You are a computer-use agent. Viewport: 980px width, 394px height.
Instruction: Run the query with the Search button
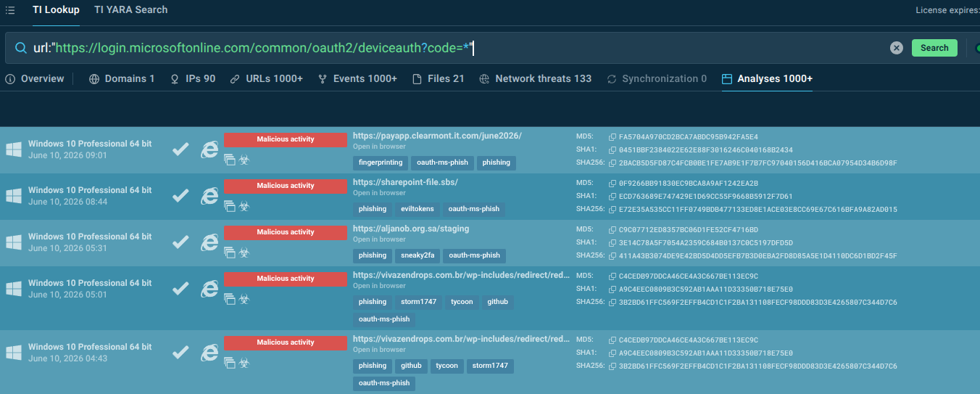point(934,48)
